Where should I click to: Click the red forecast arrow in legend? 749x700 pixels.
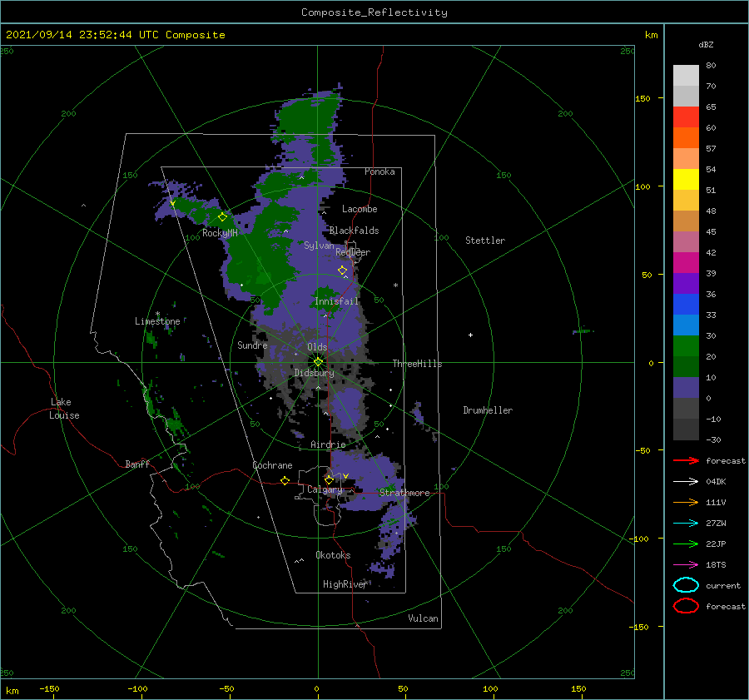[x=686, y=460]
